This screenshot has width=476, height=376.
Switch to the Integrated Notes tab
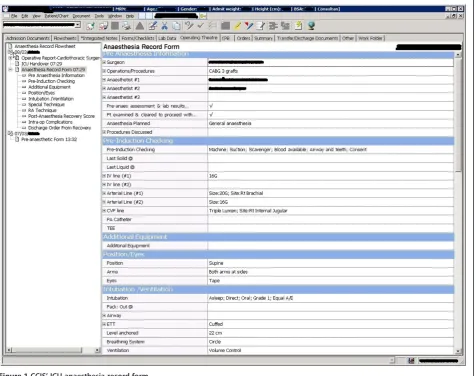tap(99, 38)
